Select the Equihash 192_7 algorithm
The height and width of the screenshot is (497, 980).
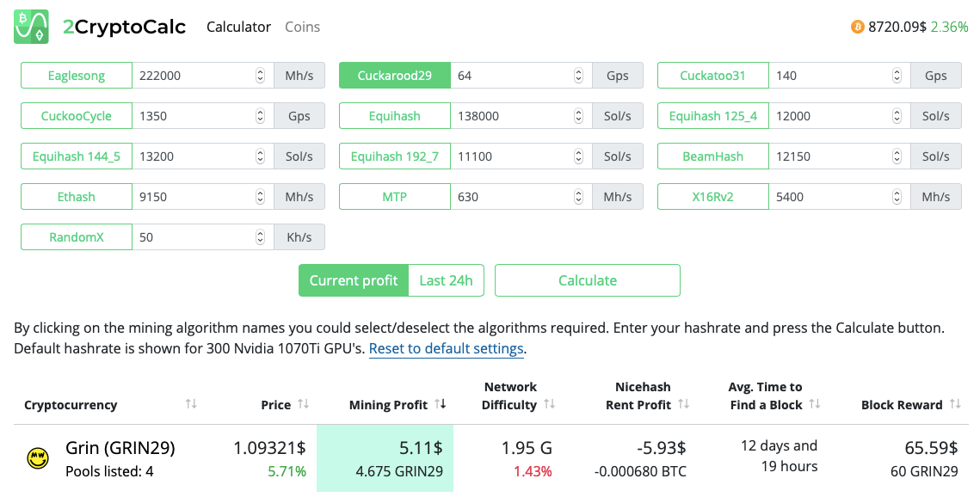click(394, 156)
